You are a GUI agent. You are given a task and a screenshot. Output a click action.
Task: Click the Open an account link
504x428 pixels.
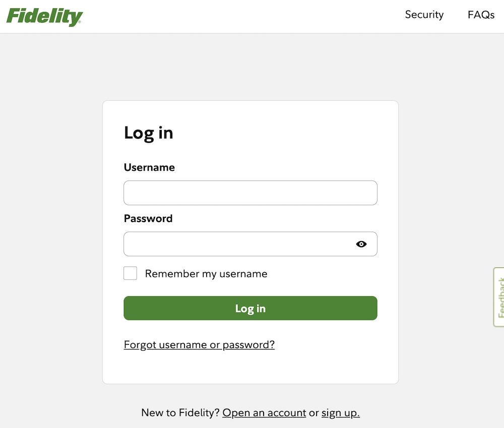click(264, 412)
